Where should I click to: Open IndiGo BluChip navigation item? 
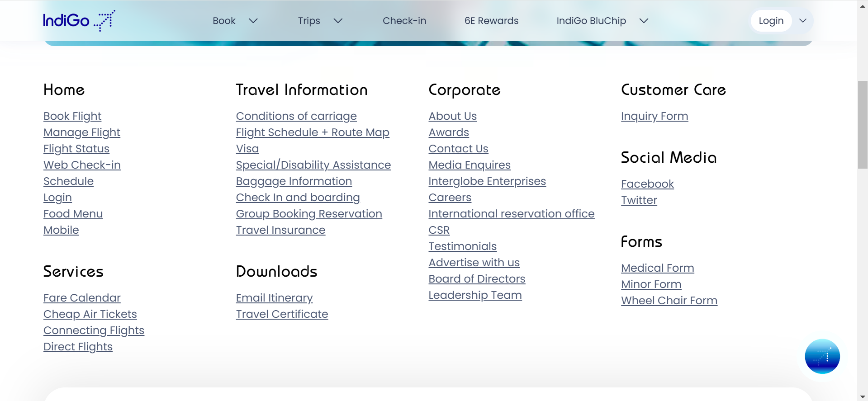coord(591,21)
